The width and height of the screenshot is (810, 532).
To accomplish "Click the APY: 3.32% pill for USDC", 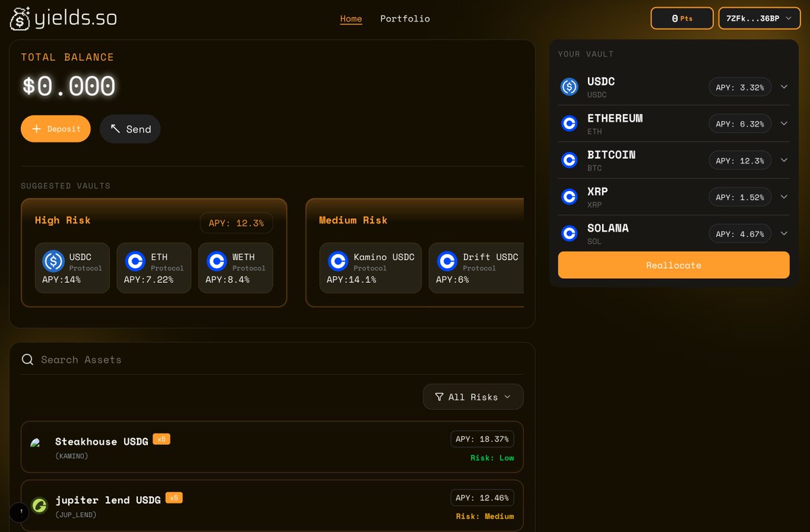I will tap(740, 87).
